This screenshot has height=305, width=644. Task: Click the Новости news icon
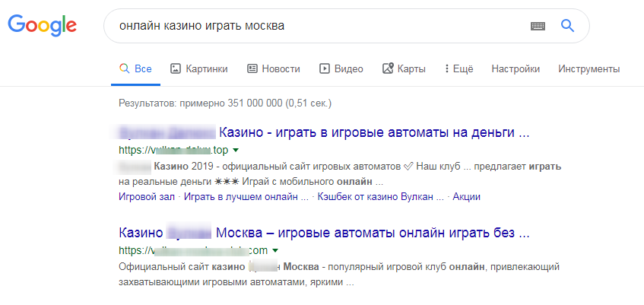[252, 68]
